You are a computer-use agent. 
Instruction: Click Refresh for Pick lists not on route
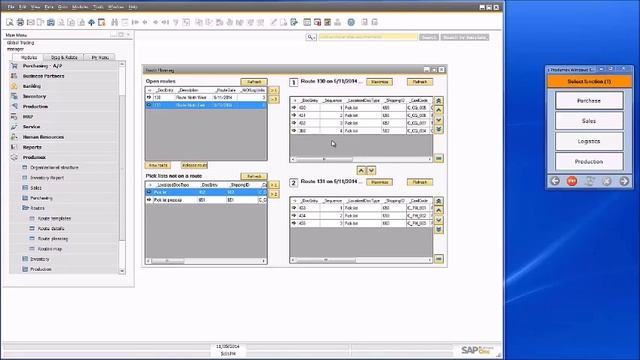pyautogui.click(x=254, y=176)
